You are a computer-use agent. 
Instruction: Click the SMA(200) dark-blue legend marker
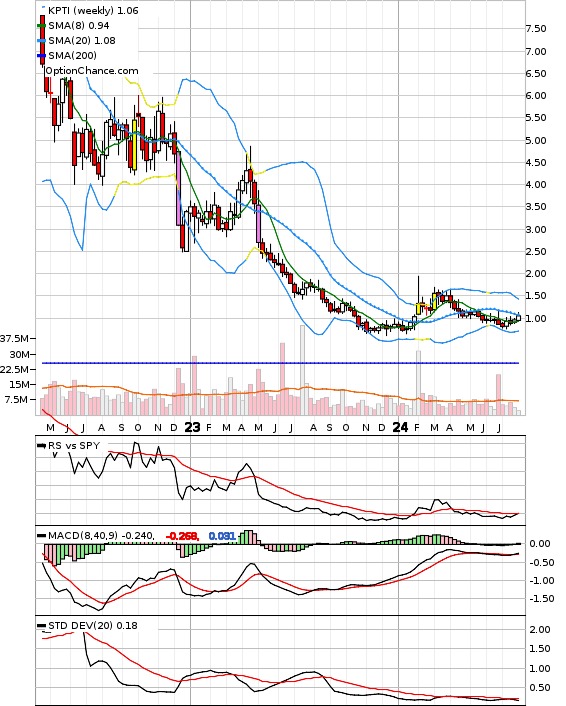click(x=41, y=55)
